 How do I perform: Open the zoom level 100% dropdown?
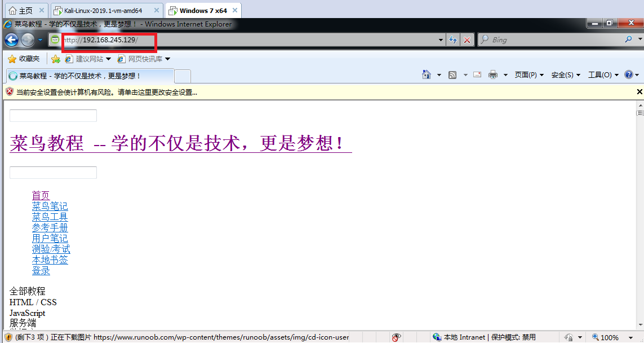(630, 338)
